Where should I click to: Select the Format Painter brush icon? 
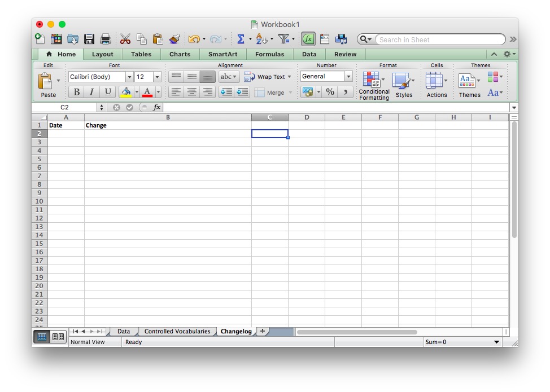174,39
